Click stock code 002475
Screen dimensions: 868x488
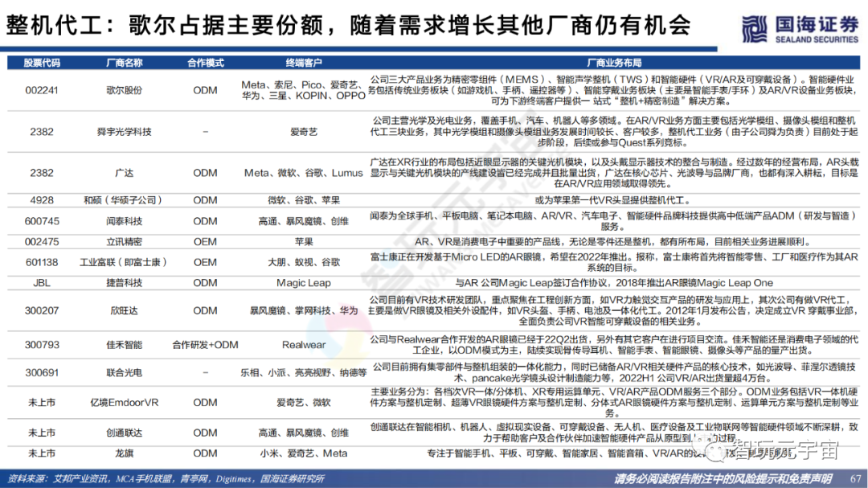(42, 241)
